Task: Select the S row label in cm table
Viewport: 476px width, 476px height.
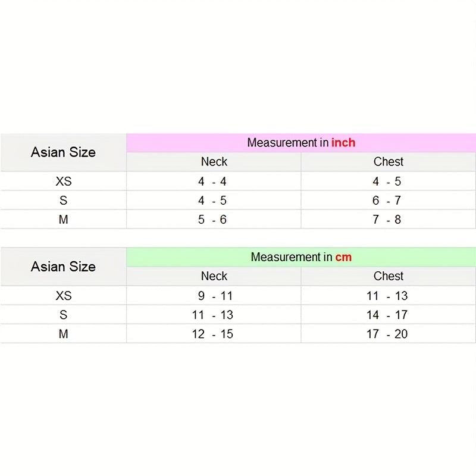Action: coord(63,315)
